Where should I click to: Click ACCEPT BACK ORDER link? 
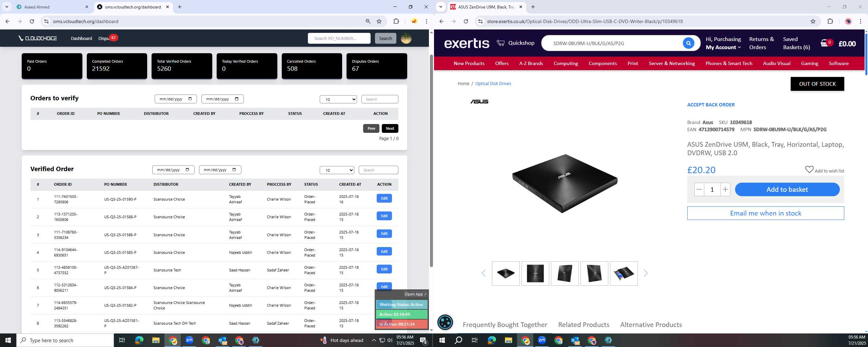tap(711, 105)
